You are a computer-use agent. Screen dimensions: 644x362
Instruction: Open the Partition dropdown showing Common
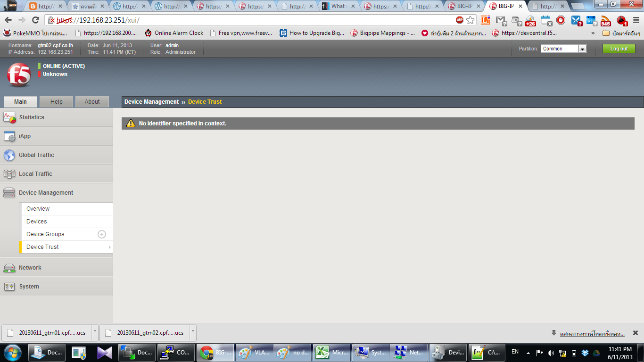click(x=563, y=49)
